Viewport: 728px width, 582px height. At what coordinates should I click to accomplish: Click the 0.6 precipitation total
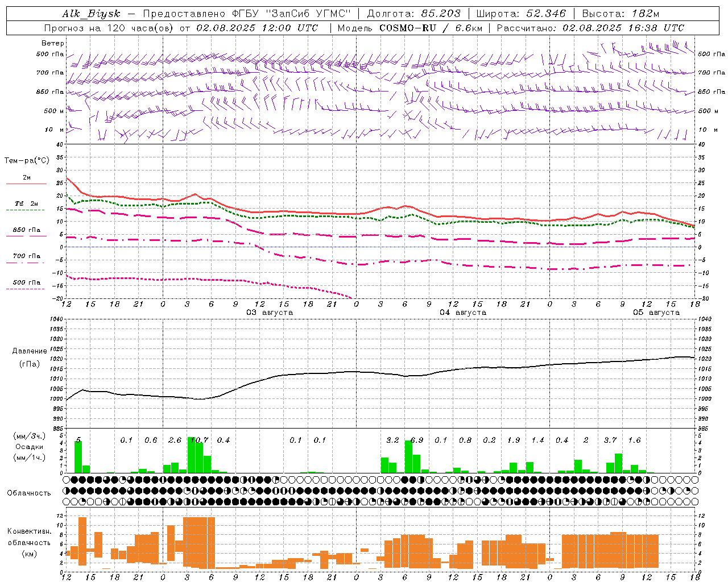tap(151, 440)
